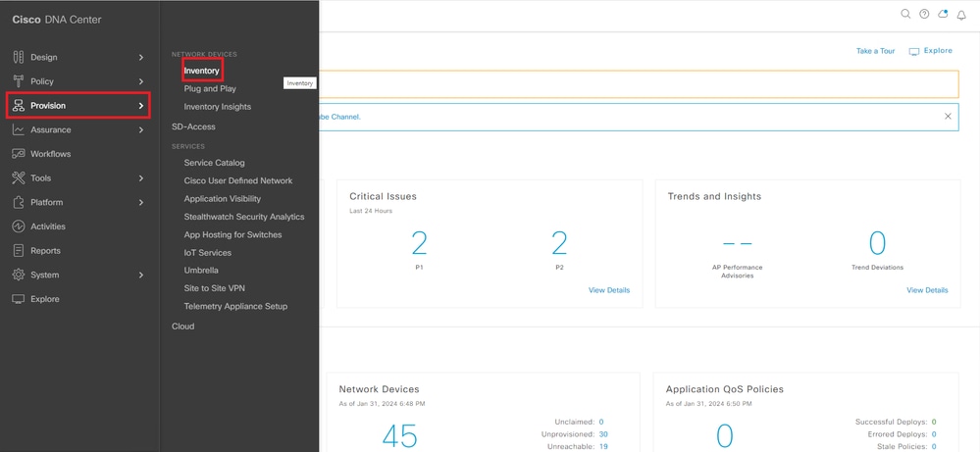Open Telemetry Appliance Setup
Screen dimensions: 980x452
tap(235, 307)
